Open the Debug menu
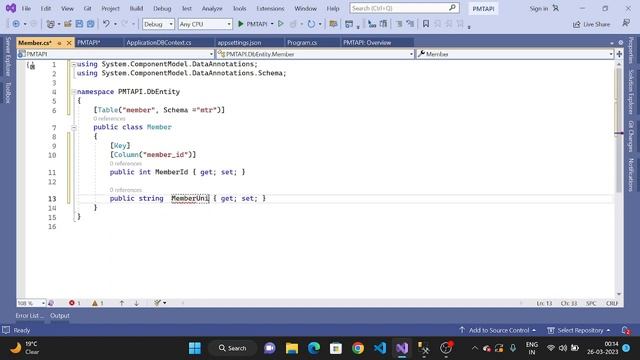The height and width of the screenshot is (360, 640). coord(162,8)
